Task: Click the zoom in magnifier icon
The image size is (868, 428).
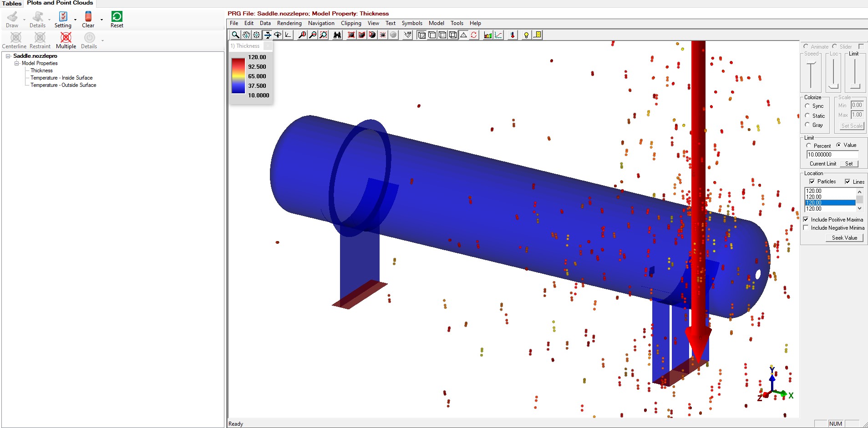Action: [x=302, y=35]
